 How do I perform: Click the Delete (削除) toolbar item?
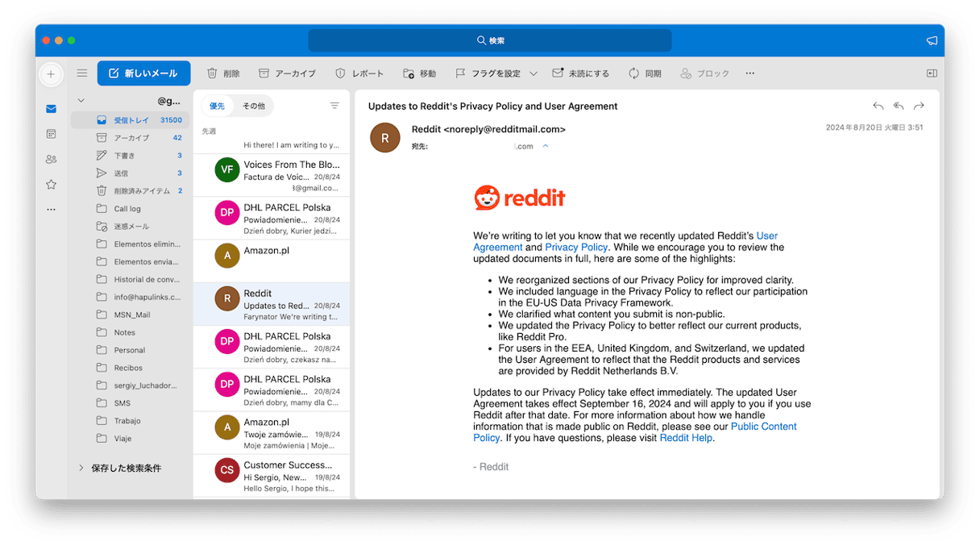[x=223, y=73]
